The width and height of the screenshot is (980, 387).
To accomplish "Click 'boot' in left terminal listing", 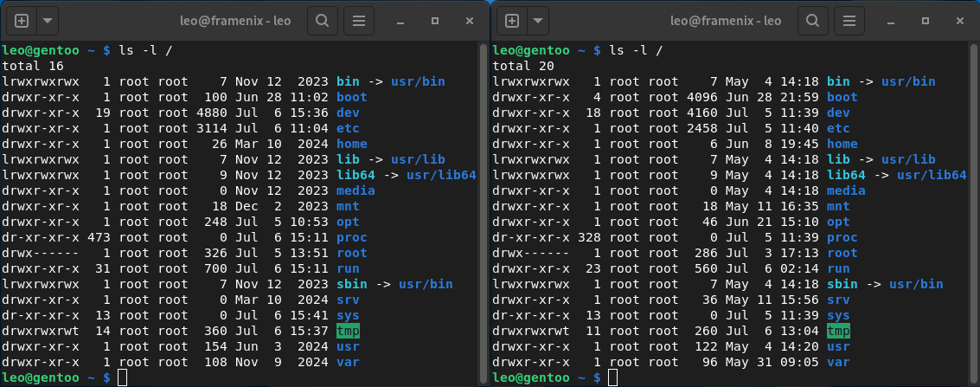I will coord(352,97).
